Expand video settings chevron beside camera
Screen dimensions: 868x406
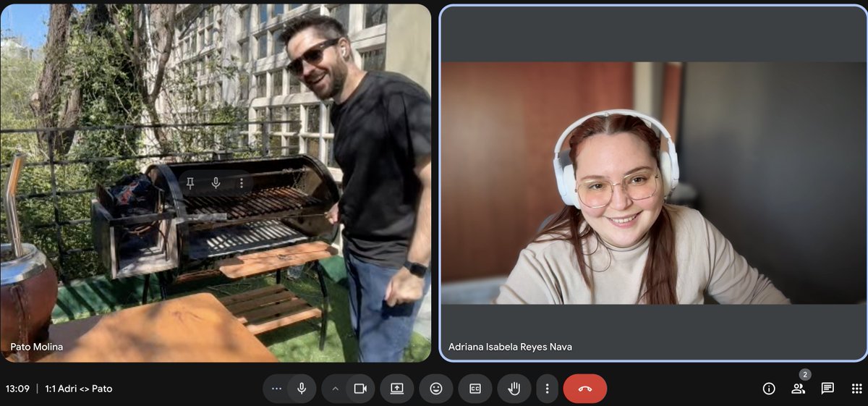[x=335, y=389]
